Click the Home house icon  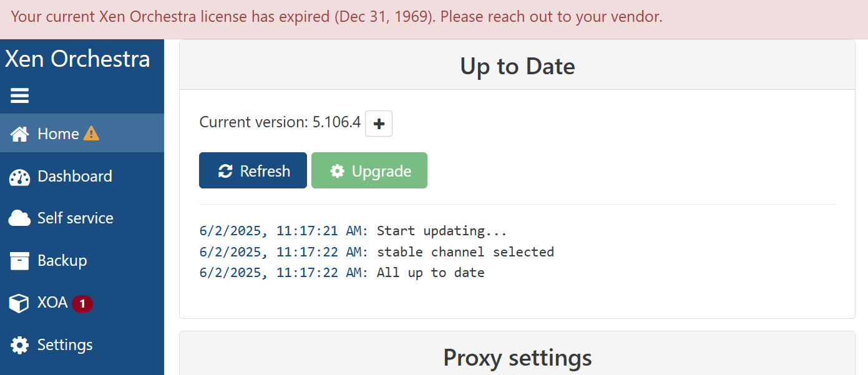tap(19, 134)
